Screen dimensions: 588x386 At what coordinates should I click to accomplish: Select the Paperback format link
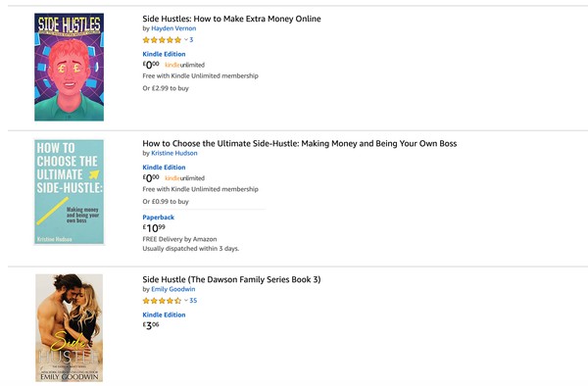[x=158, y=217]
